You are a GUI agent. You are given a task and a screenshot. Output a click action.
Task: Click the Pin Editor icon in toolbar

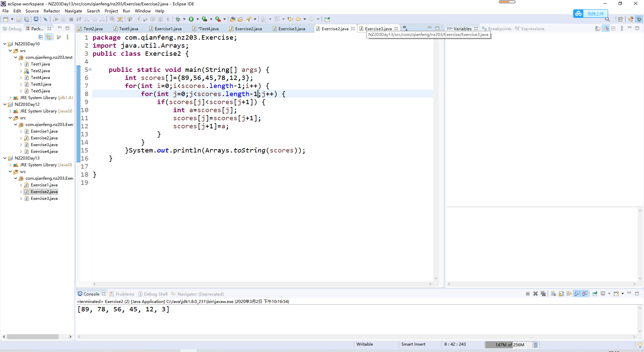pyautogui.click(x=327, y=19)
